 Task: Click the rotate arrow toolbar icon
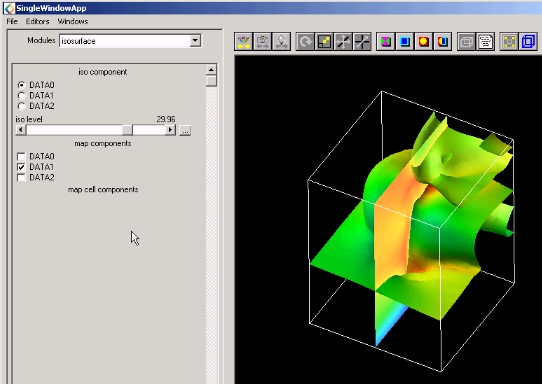click(x=305, y=42)
